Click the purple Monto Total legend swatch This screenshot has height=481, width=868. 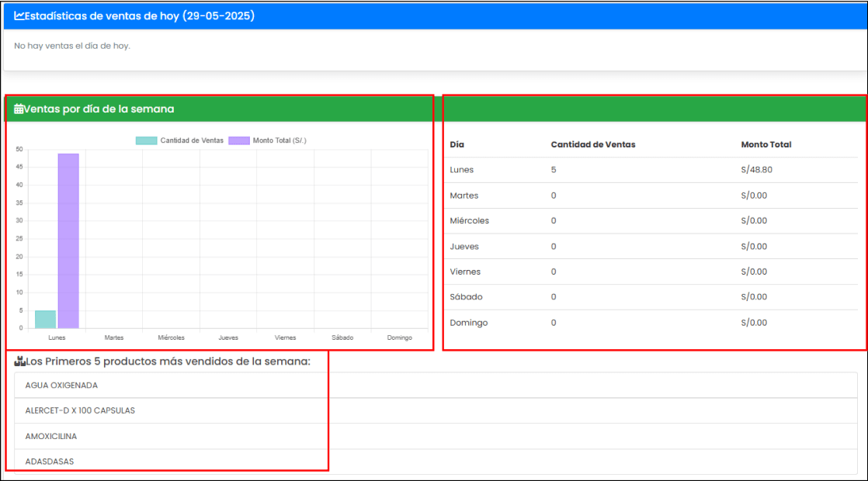[239, 140]
